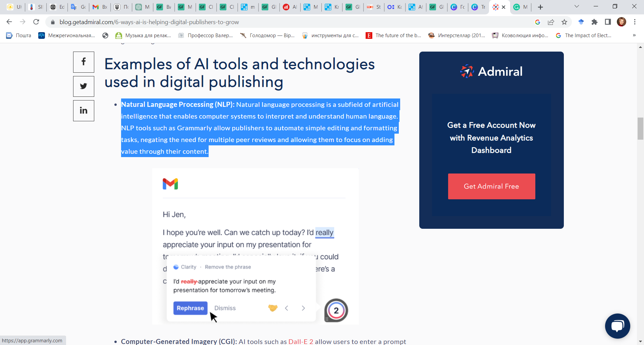The height and width of the screenshot is (345, 644).
Task: Open a new browser tab
Action: point(540,7)
